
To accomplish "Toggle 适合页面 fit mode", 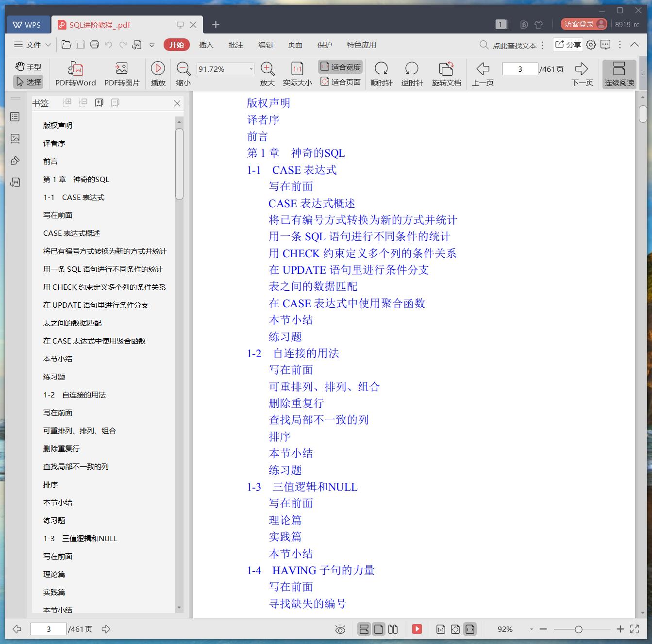I will coord(340,82).
